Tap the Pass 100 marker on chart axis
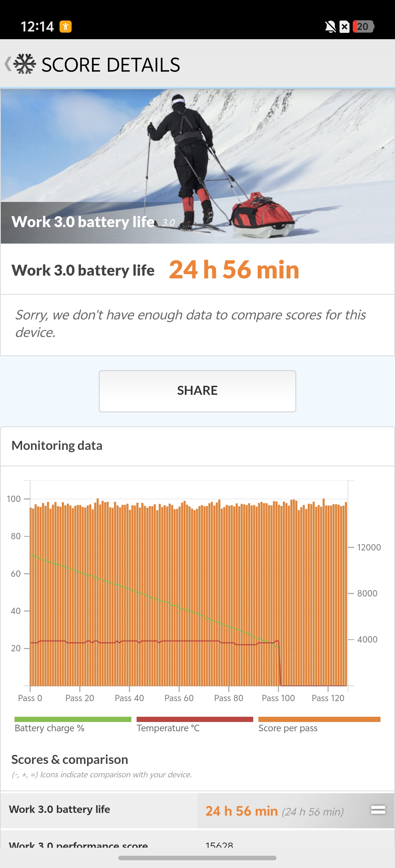This screenshot has width=395, height=868. tap(278, 698)
